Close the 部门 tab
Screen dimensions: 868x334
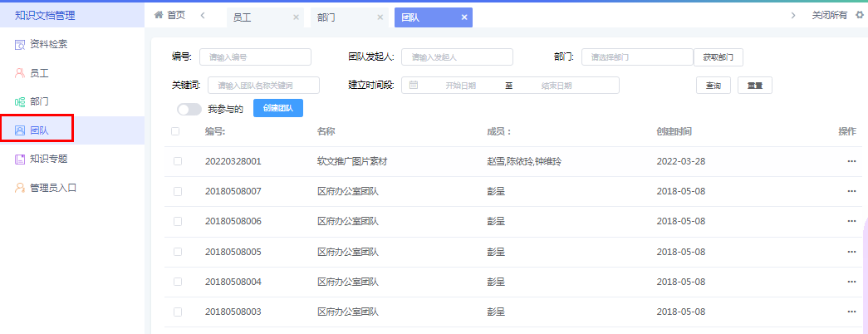coord(380,17)
